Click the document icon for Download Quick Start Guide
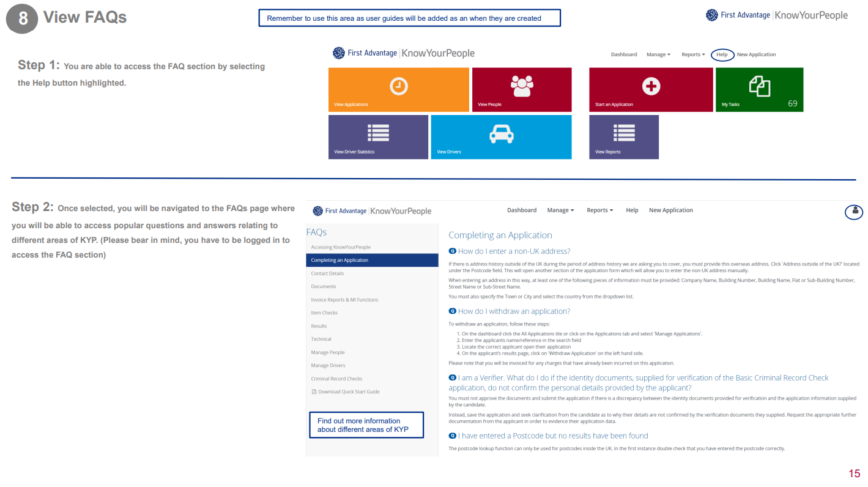Image resolution: width=868 pixels, height=487 pixels. point(314,391)
